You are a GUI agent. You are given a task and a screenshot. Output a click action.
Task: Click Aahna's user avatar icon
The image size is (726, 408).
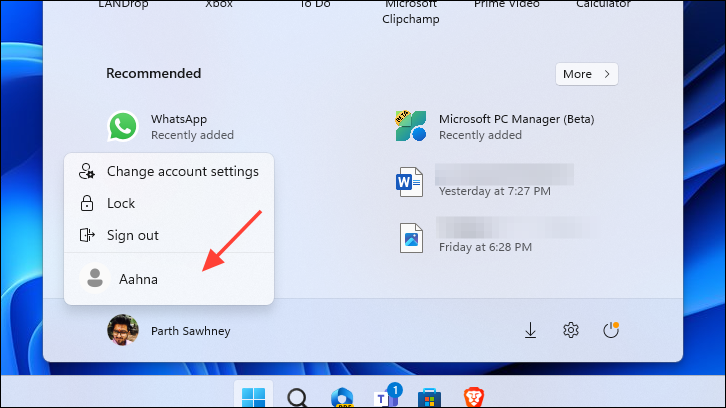95,278
